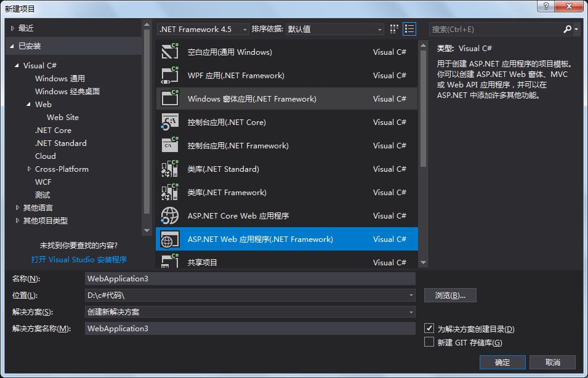Click the project name input field
The height and width of the screenshot is (378, 588).
click(250, 279)
